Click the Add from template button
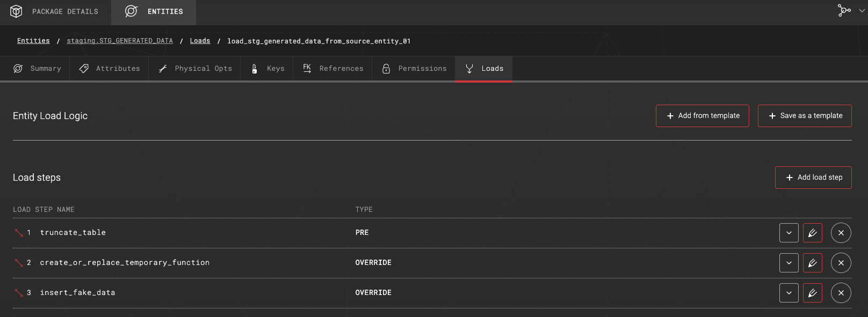 [x=702, y=116]
